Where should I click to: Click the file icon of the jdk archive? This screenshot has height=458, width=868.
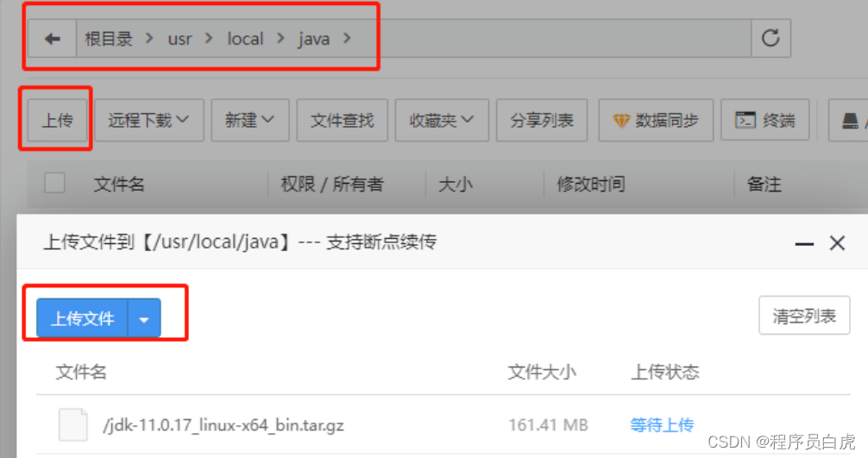73,425
